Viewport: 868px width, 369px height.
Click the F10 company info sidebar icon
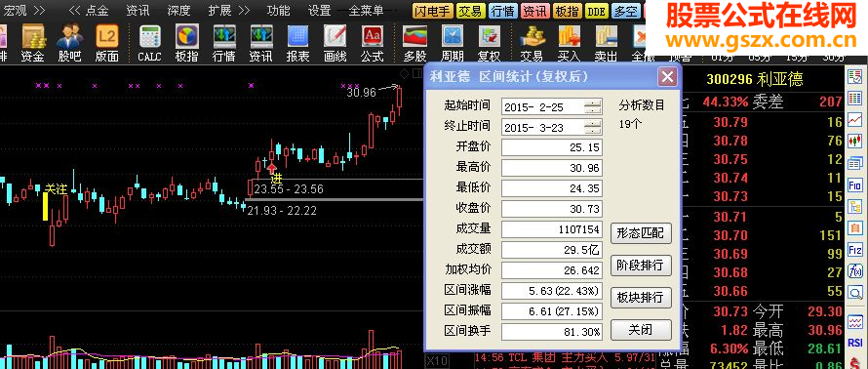point(855,185)
